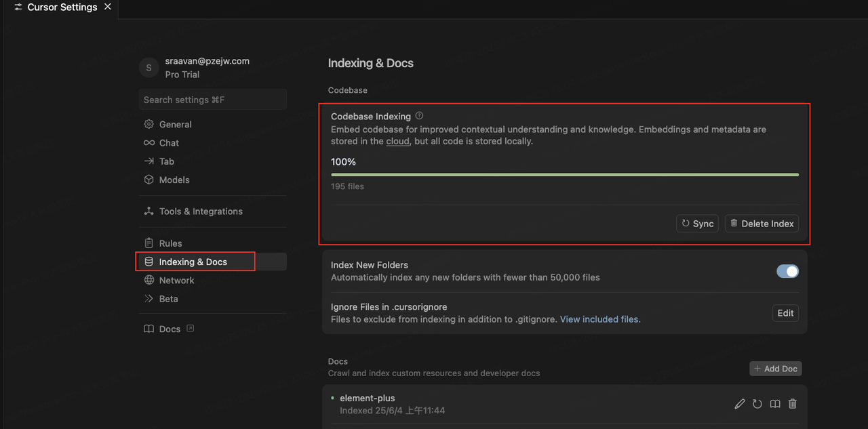The height and width of the screenshot is (429, 868).
Task: Edit the element-plus doc with pencil icon
Action: [x=740, y=404]
